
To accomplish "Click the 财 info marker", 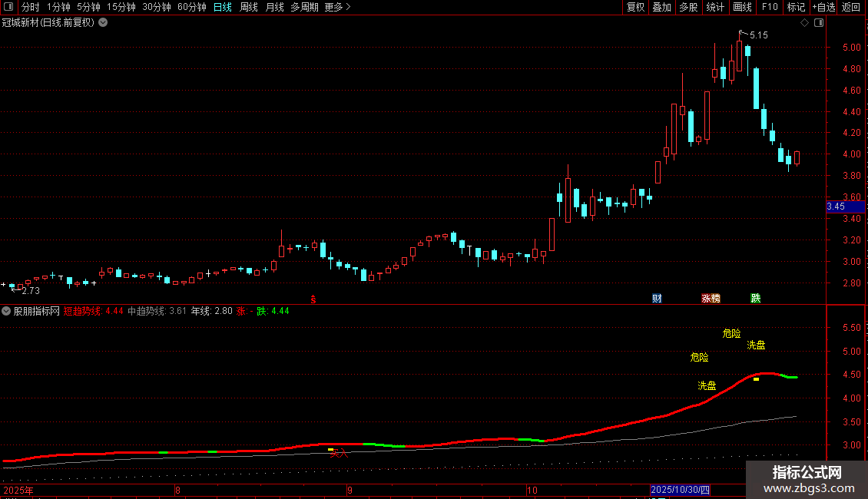I will pos(657,298).
